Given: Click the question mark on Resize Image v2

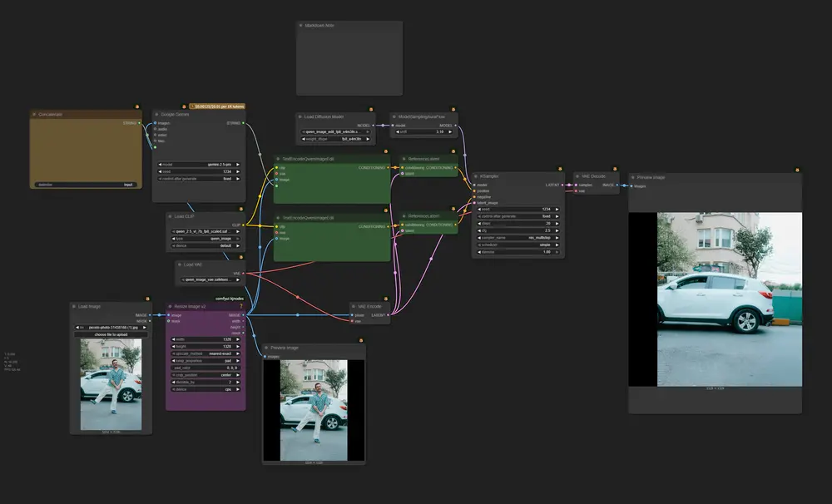Looking at the screenshot, I should click(x=241, y=307).
